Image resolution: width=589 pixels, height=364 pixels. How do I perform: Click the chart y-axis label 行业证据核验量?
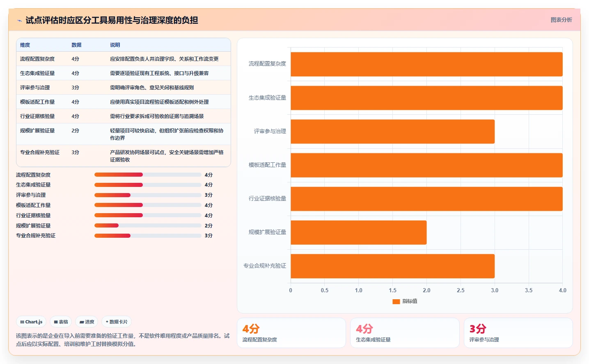(x=267, y=199)
